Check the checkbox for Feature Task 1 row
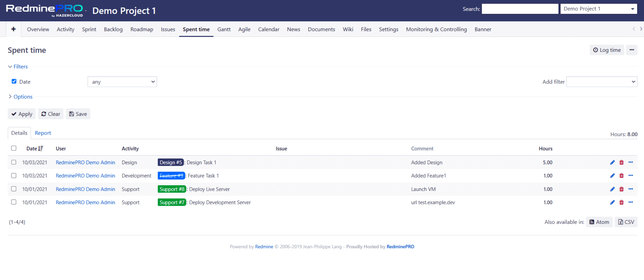644x280 pixels. click(13, 175)
